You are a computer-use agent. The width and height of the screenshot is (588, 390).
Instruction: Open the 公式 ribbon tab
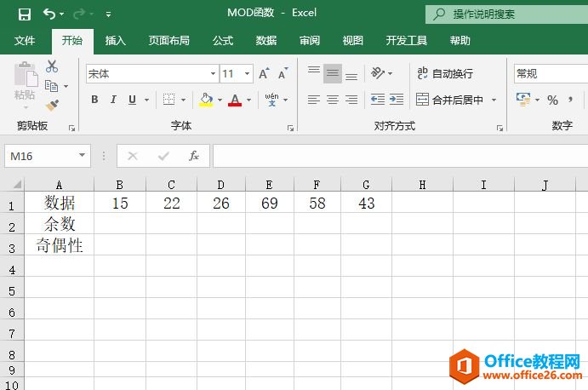click(x=223, y=41)
